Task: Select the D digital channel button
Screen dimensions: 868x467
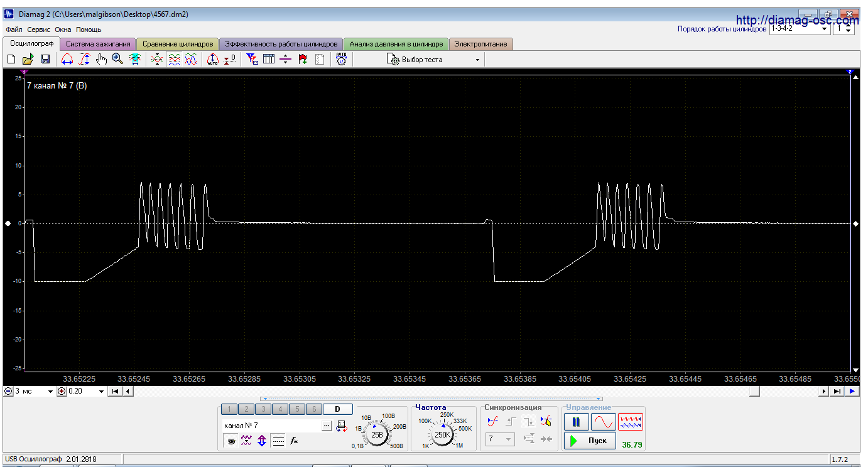Action: pyautogui.click(x=338, y=409)
